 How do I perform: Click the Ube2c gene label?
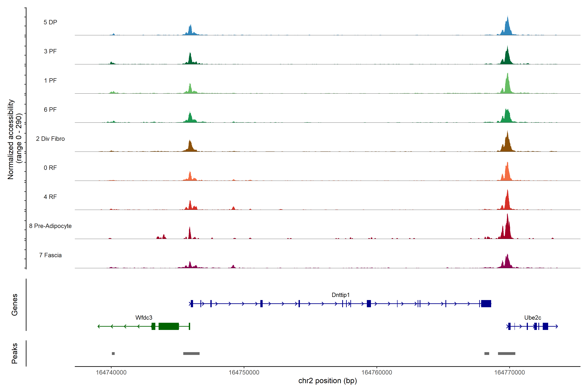[x=532, y=318]
